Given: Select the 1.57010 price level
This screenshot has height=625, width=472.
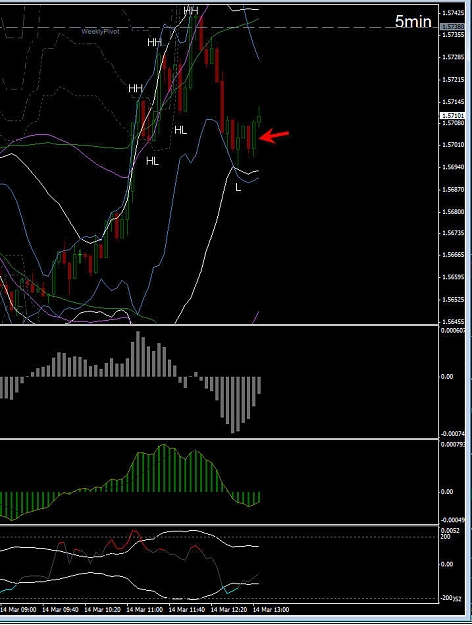Looking at the screenshot, I should pos(453,145).
